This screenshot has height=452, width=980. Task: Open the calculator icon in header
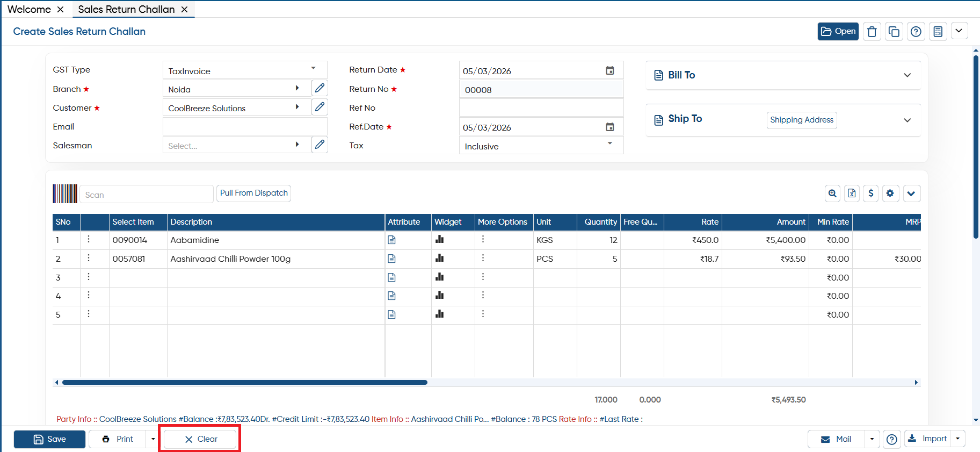coord(938,32)
